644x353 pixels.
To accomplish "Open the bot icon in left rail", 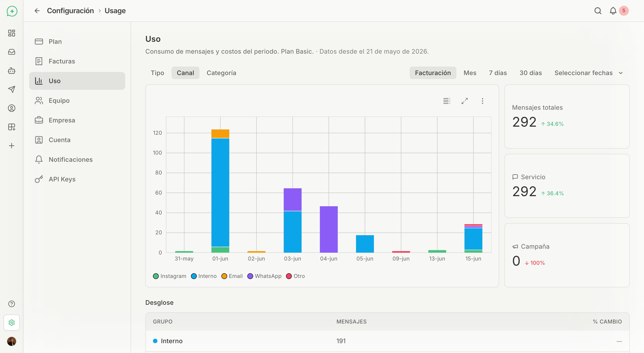I will 11,71.
